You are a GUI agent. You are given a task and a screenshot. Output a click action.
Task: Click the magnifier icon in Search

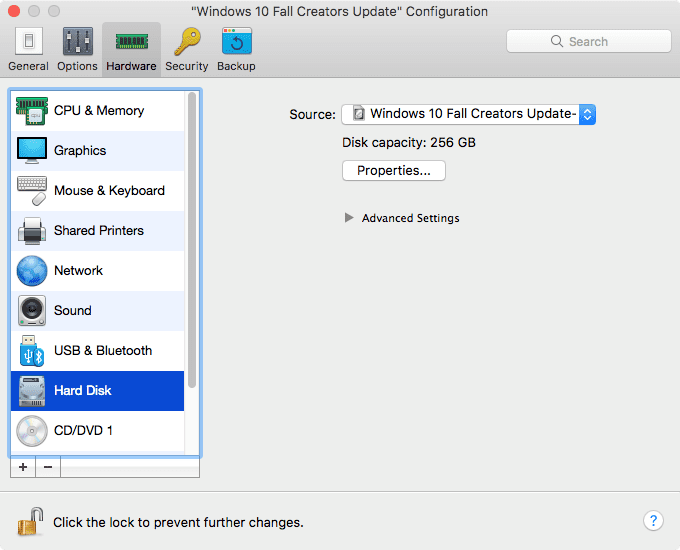[557, 41]
